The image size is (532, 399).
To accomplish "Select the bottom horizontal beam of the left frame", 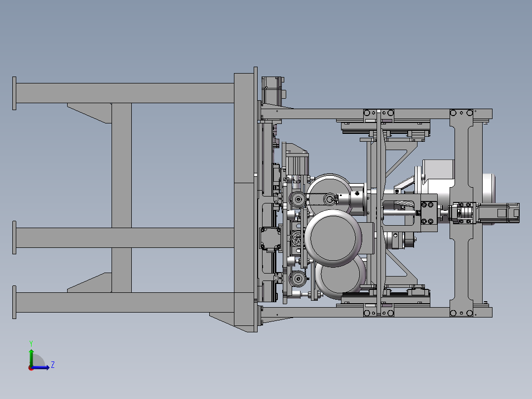I will [125, 302].
